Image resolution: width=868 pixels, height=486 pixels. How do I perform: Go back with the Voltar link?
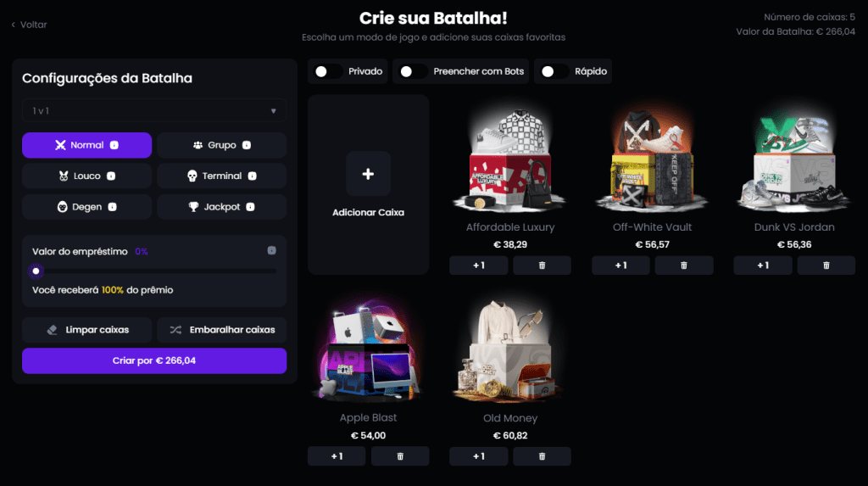click(x=30, y=25)
